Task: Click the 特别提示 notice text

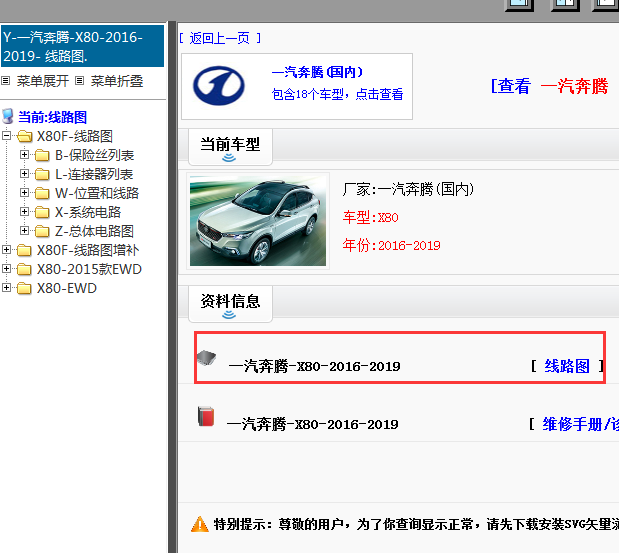Action: click(416, 524)
